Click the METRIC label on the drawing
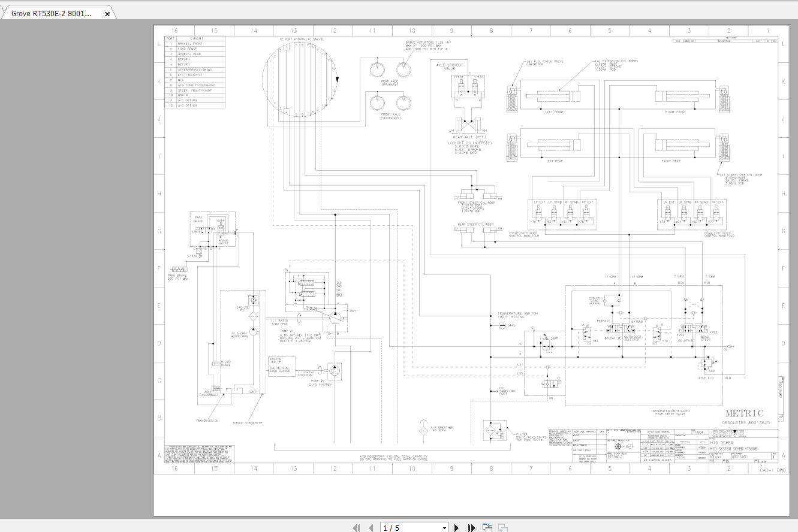 click(x=745, y=413)
